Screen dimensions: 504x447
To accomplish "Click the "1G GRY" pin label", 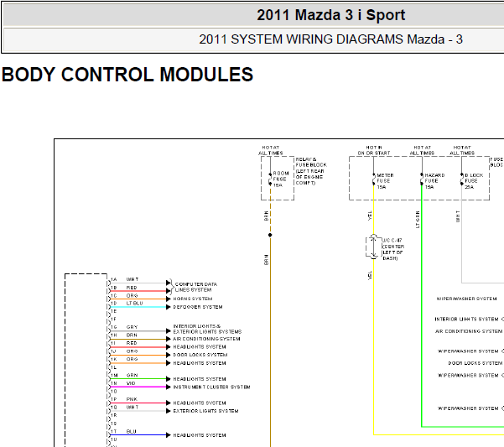I will pos(124,327).
